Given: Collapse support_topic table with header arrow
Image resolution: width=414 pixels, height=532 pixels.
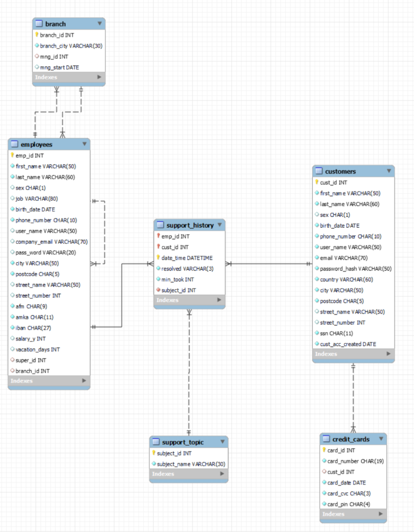Looking at the screenshot, I should click(x=223, y=441).
